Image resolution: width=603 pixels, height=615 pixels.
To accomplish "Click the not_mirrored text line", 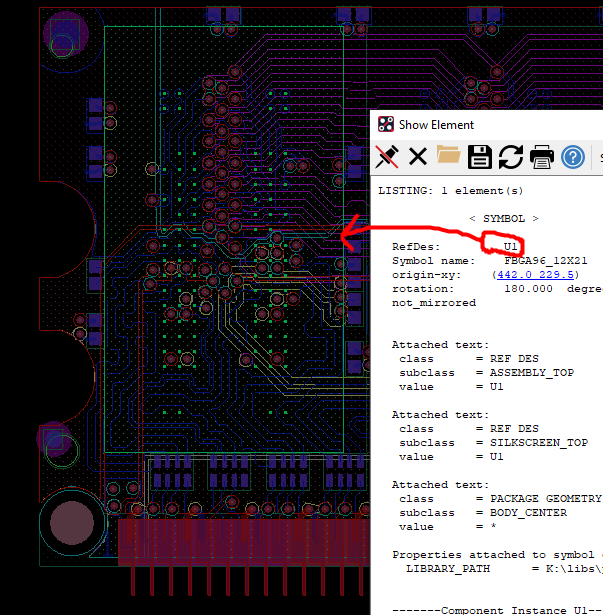I will (x=434, y=303).
